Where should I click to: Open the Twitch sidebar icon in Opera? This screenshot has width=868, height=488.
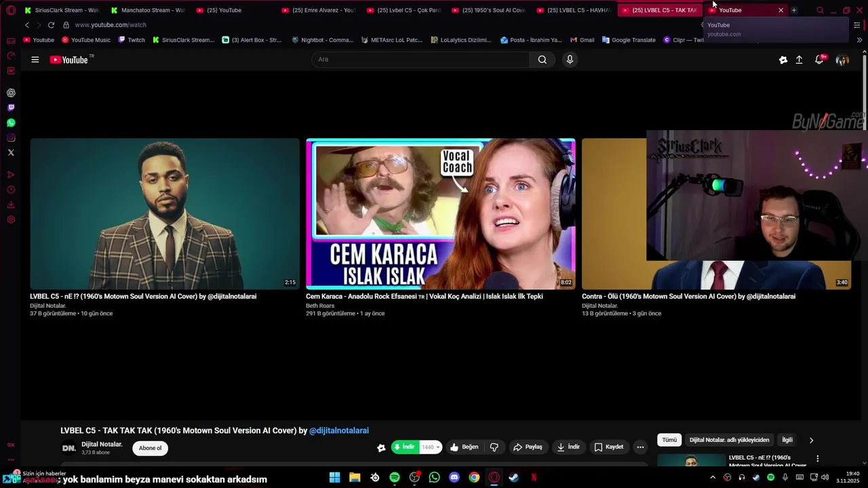pos(11,108)
